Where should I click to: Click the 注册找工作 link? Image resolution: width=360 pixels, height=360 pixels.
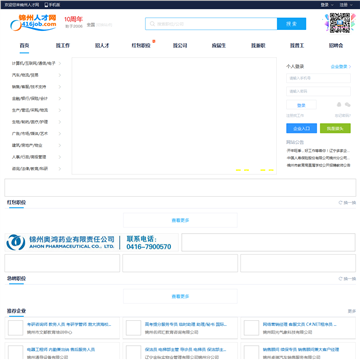(295, 116)
